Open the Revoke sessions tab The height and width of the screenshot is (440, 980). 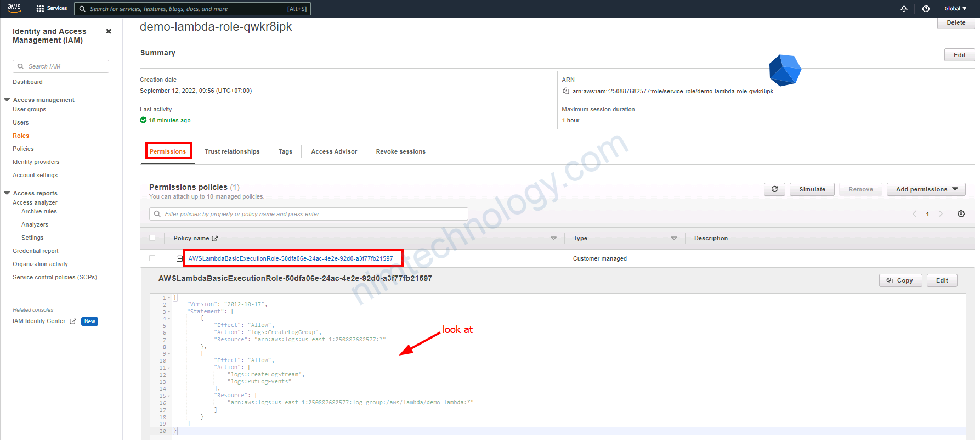pos(400,151)
